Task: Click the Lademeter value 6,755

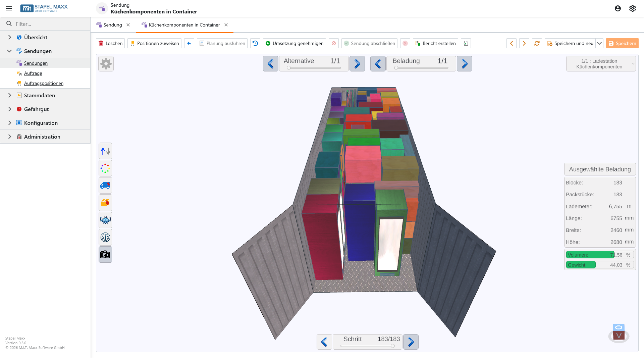Action: pyautogui.click(x=615, y=206)
